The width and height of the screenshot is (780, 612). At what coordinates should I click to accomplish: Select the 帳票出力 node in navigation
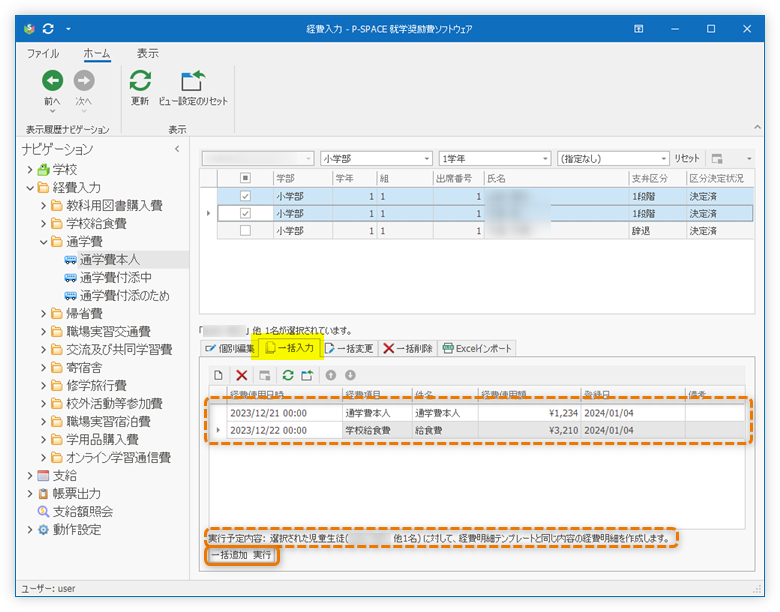coord(77,494)
